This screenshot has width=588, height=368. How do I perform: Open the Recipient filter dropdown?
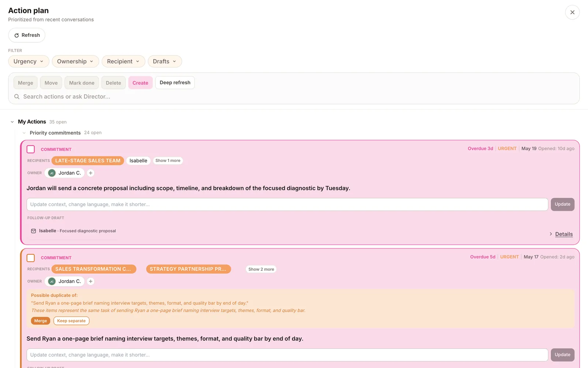123,61
